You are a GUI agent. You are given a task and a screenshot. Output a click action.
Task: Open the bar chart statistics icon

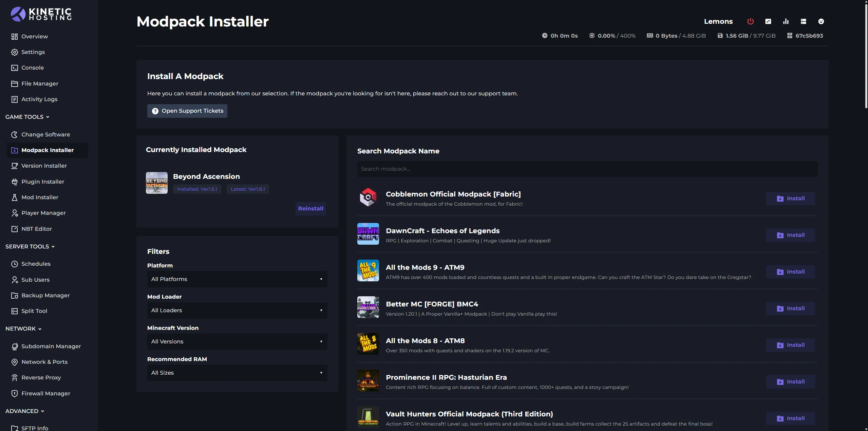click(786, 21)
